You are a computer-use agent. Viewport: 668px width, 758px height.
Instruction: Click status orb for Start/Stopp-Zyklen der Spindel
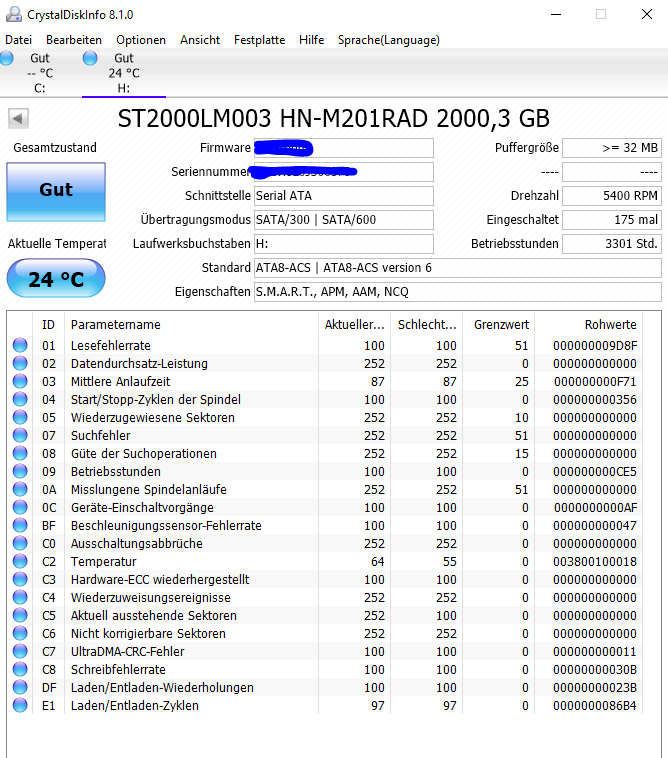point(20,399)
